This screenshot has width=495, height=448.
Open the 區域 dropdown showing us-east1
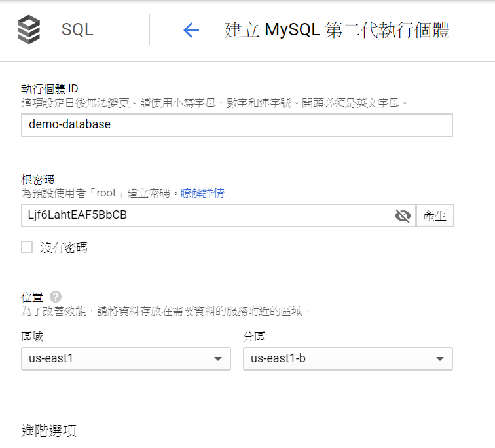[x=126, y=359]
